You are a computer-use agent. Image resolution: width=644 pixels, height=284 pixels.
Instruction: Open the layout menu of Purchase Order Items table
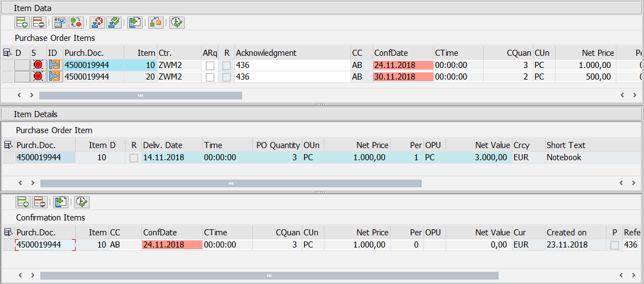pos(7,53)
